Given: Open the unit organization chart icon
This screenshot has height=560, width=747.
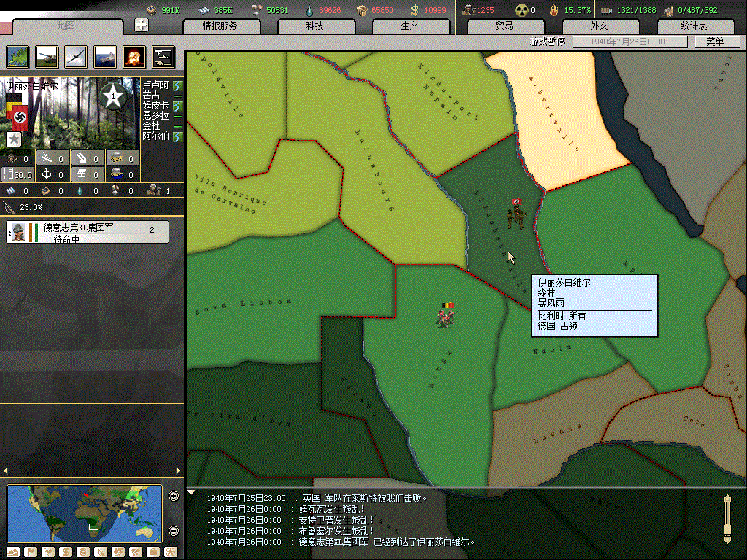Looking at the screenshot, I should (x=163, y=57).
